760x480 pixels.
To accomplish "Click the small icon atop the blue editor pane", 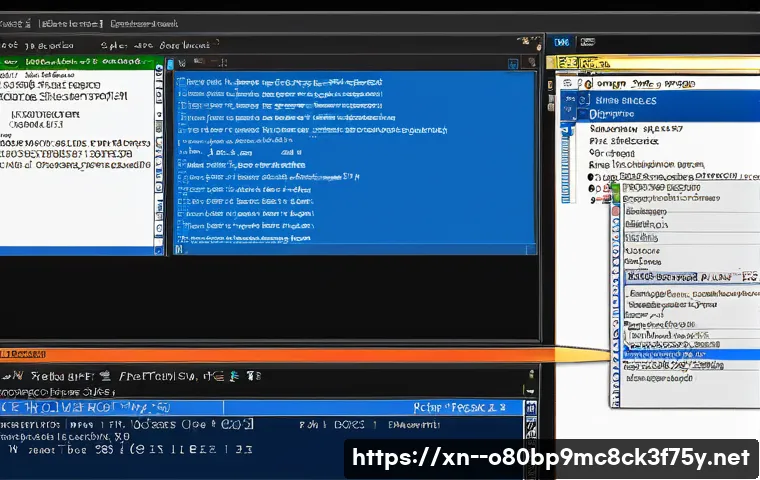I will click(x=182, y=61).
